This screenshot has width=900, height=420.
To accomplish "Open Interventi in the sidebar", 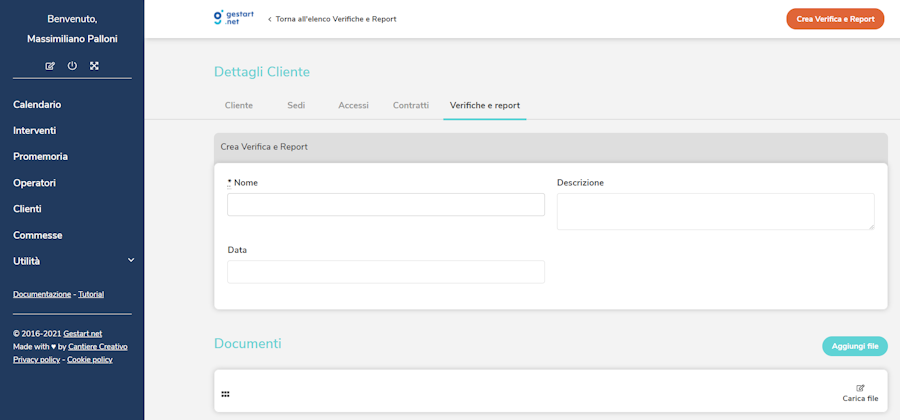I will [x=35, y=130].
